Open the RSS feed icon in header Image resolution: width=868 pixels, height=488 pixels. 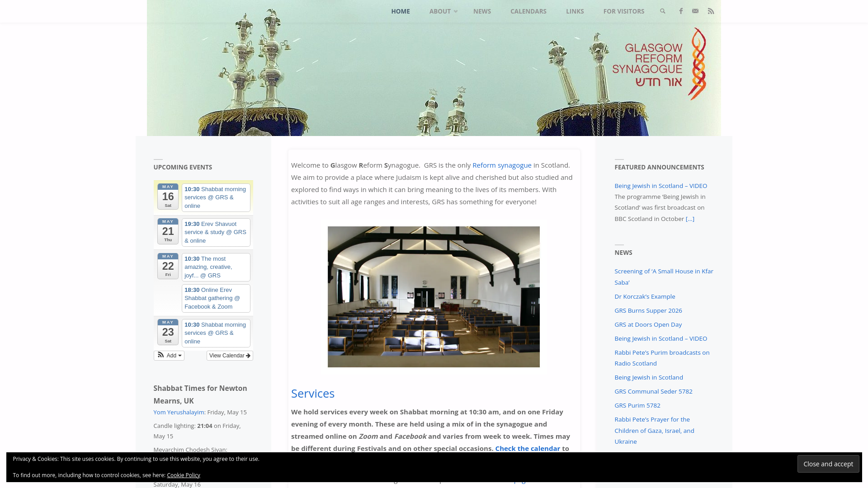tap(711, 11)
